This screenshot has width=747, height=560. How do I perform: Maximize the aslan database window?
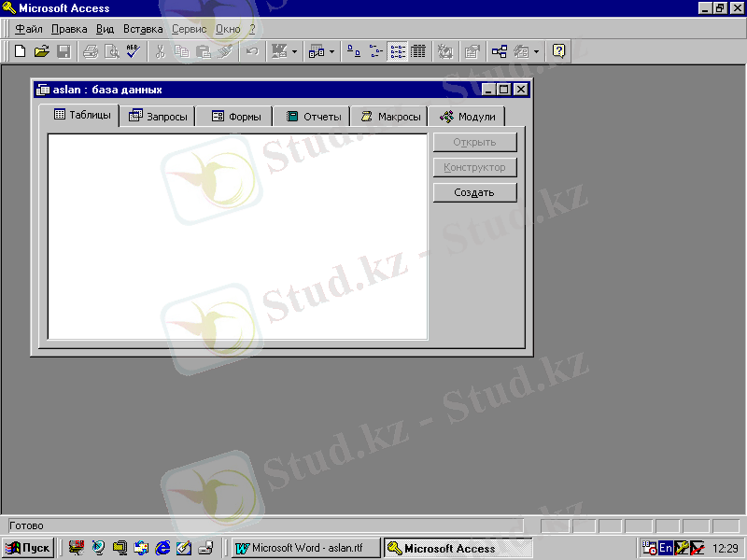504,89
